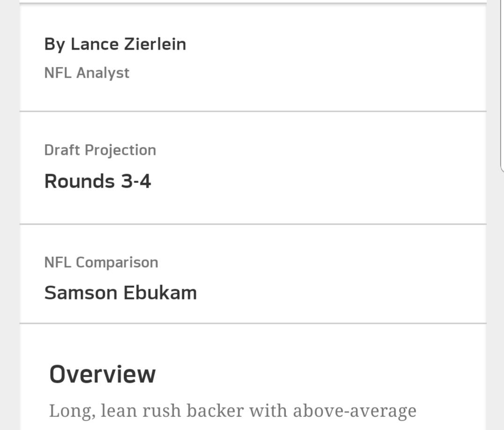
Task: Select the NFL Comparison label
Action: tap(101, 262)
